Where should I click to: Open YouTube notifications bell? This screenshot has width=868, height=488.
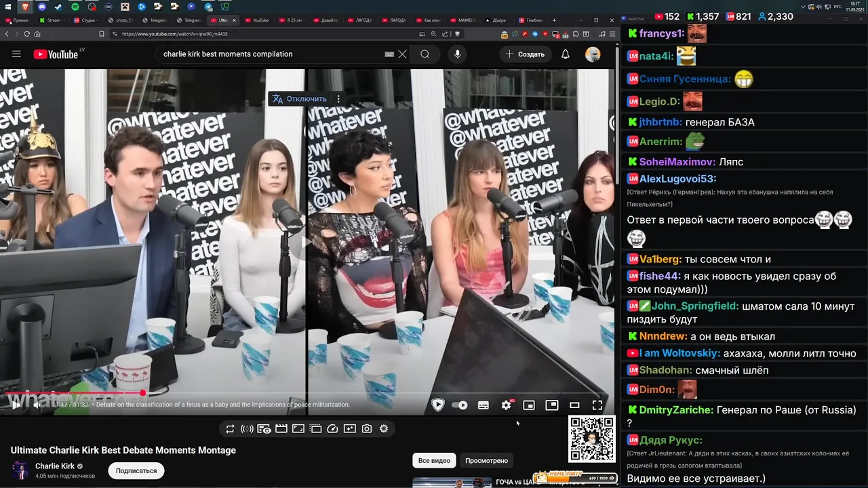pyautogui.click(x=566, y=54)
